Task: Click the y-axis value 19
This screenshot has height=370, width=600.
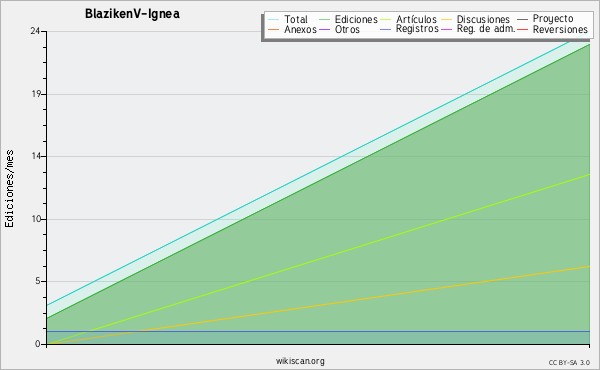Action: pyautogui.click(x=36, y=94)
